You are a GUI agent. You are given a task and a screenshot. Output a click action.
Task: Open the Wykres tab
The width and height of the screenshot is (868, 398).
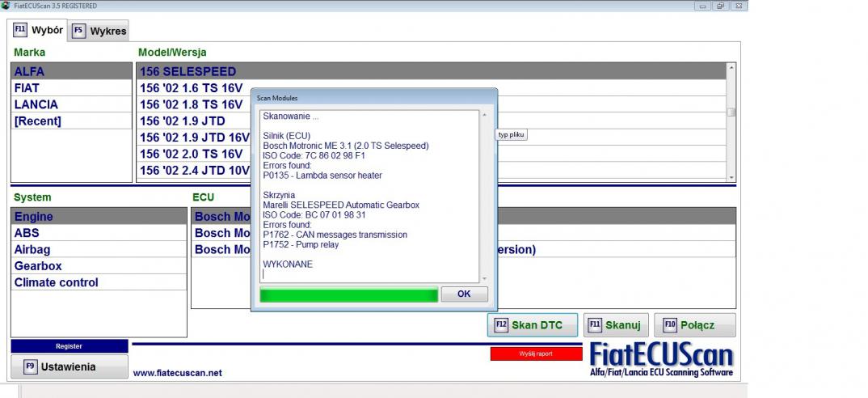(99, 31)
